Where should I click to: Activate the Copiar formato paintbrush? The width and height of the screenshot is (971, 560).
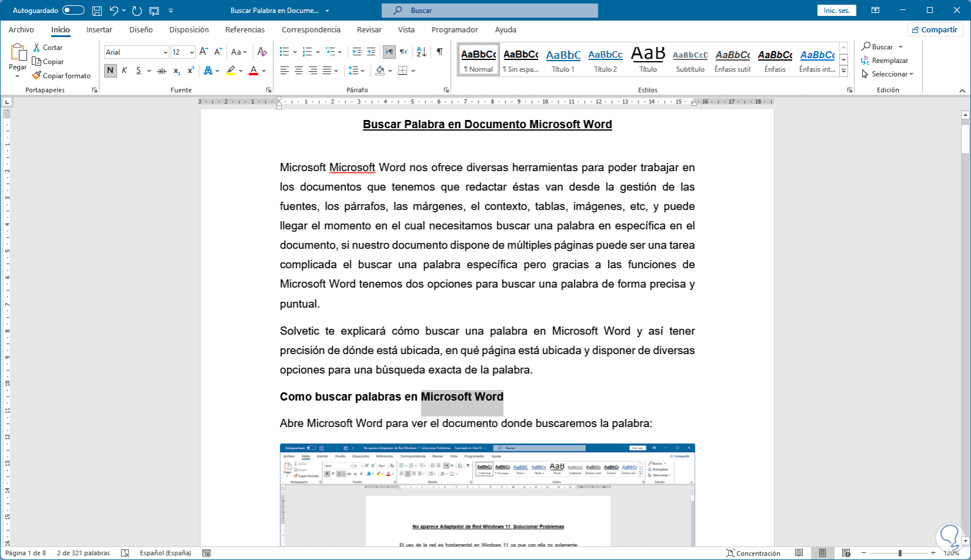[x=36, y=75]
